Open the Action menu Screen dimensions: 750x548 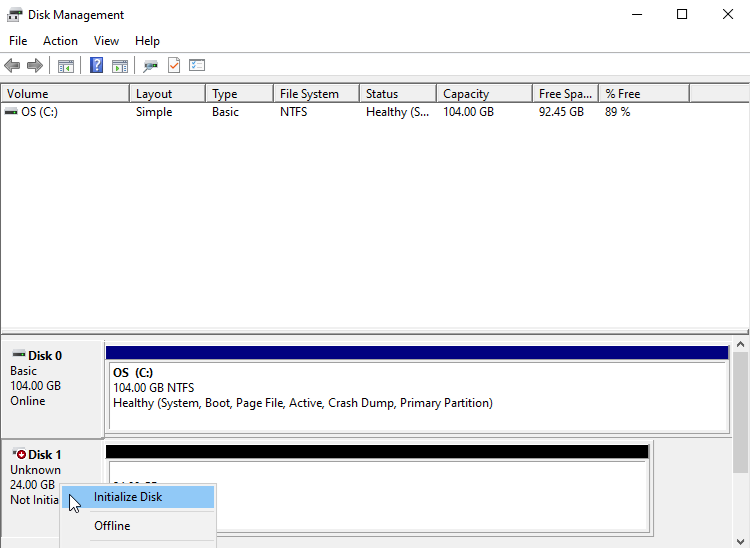[x=60, y=41]
